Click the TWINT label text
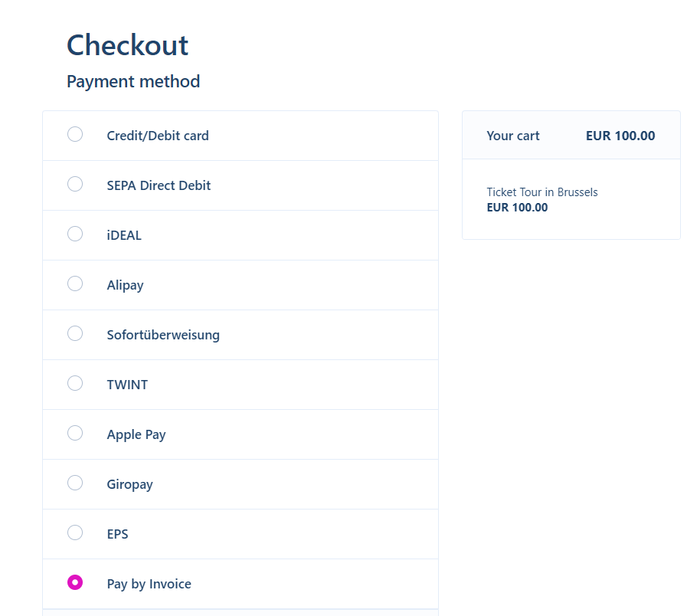Screen dimensions: 687x616 127,385
